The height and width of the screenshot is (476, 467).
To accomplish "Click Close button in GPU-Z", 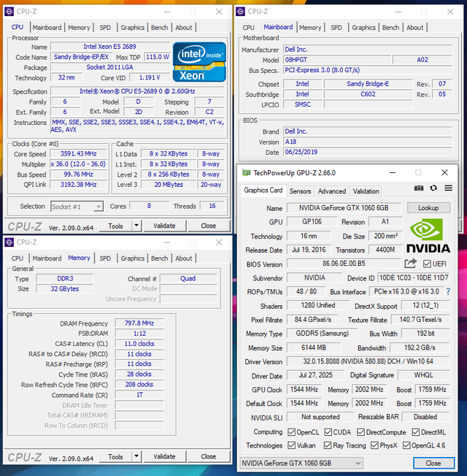I will coord(433,463).
